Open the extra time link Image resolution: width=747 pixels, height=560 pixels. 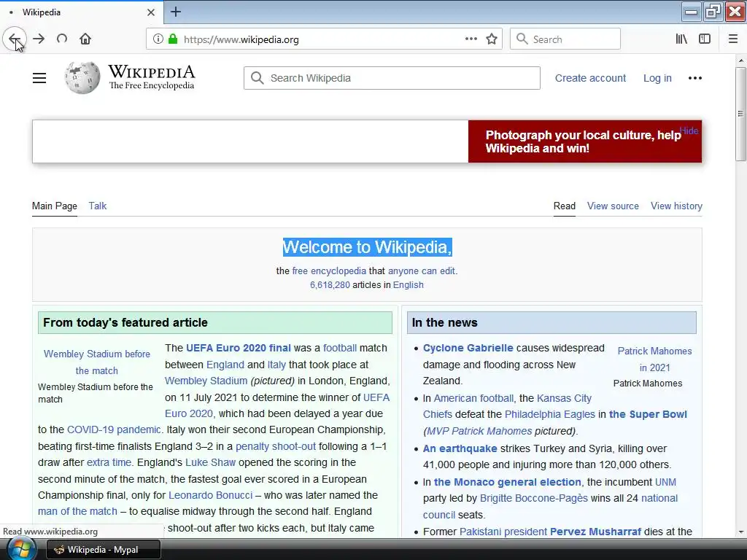(109, 462)
